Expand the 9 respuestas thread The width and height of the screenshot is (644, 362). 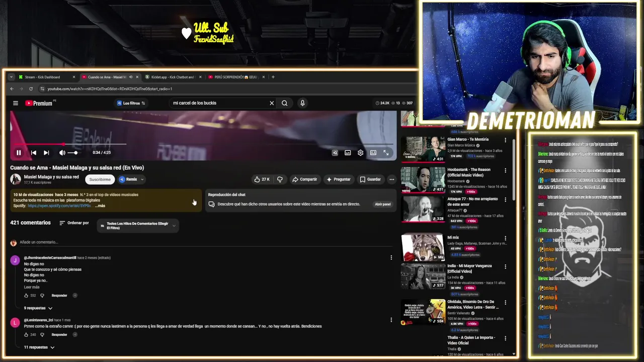[x=38, y=308]
